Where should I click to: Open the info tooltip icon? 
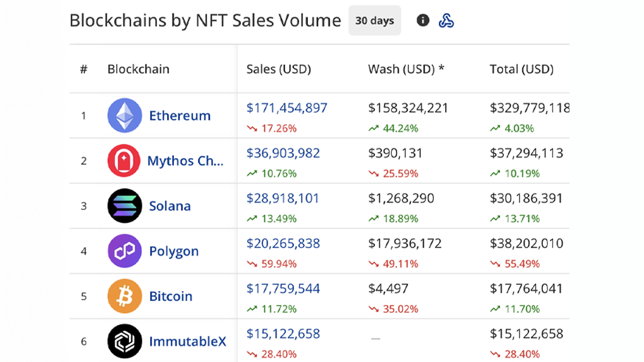point(423,20)
